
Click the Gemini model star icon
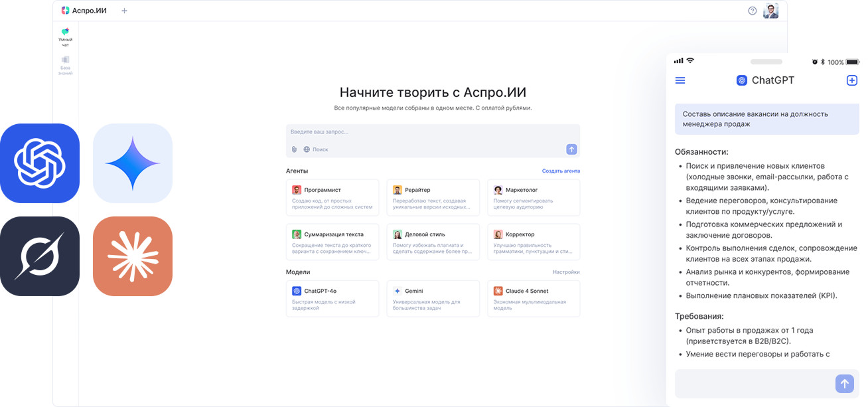point(397,291)
